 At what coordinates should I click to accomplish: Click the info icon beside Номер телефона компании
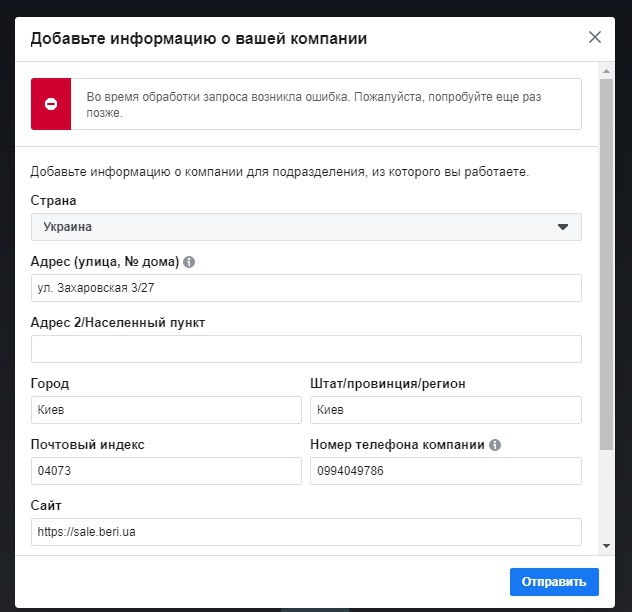495,445
